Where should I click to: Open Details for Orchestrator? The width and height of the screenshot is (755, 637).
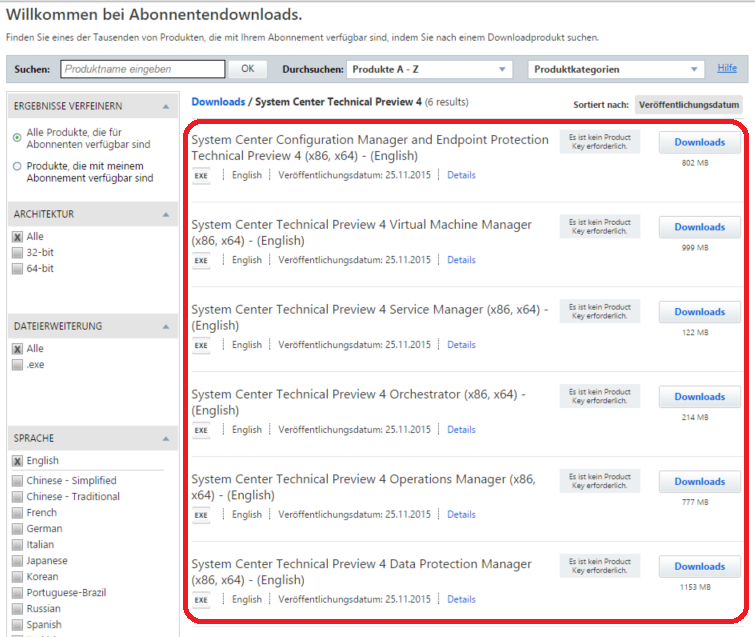point(461,429)
